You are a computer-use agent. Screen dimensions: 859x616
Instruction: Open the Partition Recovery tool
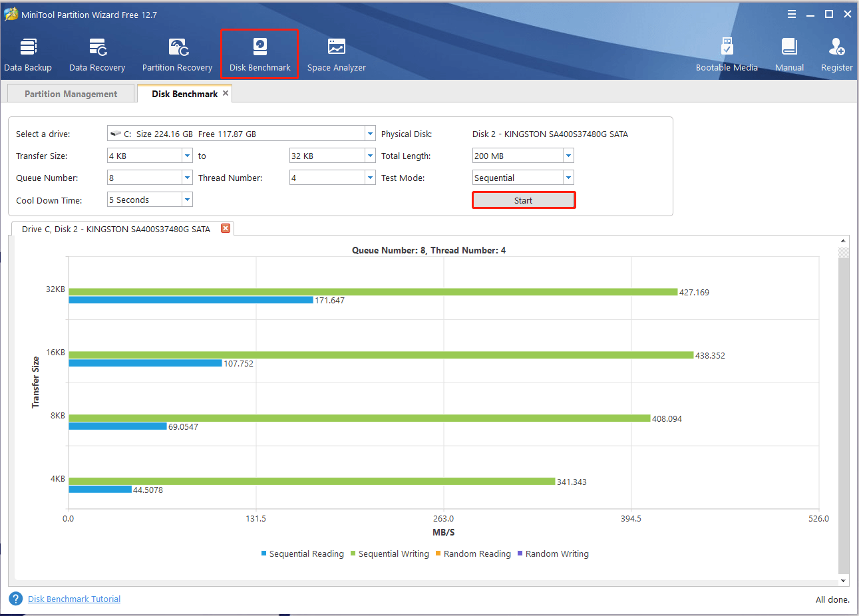[x=177, y=55]
